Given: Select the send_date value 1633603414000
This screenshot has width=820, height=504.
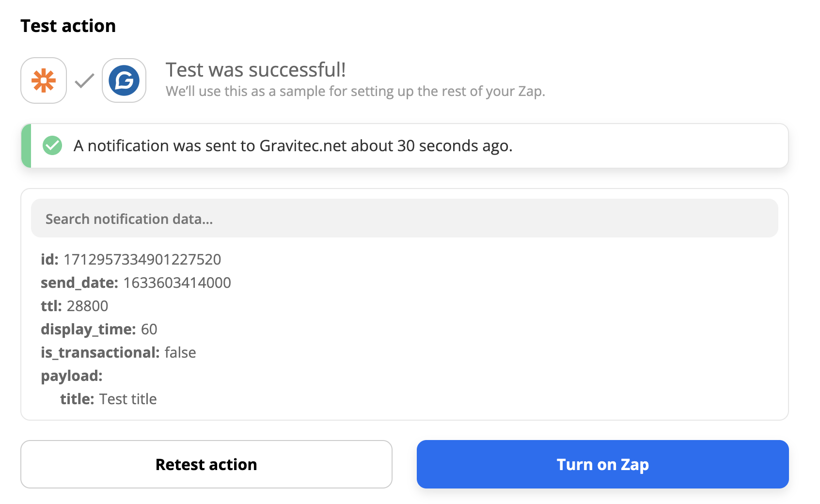Looking at the screenshot, I should click(x=177, y=283).
